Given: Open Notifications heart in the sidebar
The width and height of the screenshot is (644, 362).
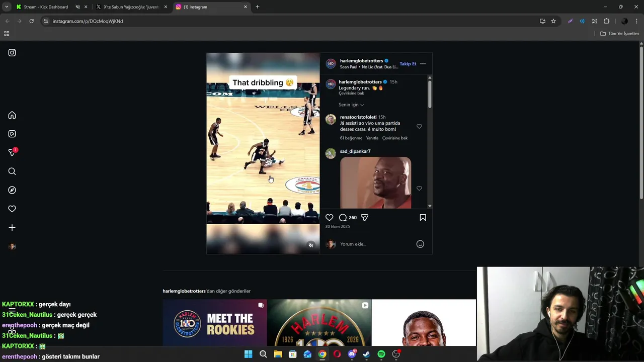Looking at the screenshot, I should [x=12, y=209].
